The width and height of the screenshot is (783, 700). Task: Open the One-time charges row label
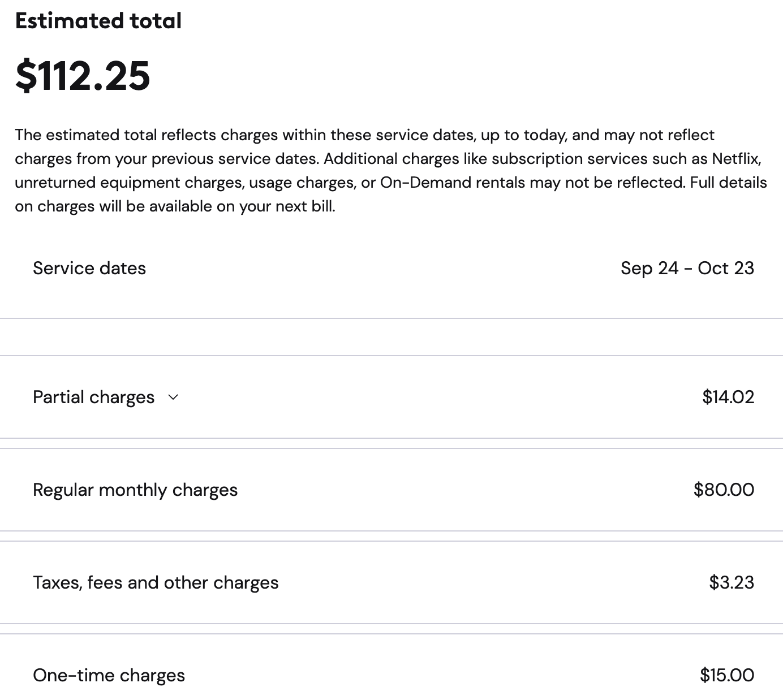(x=109, y=675)
